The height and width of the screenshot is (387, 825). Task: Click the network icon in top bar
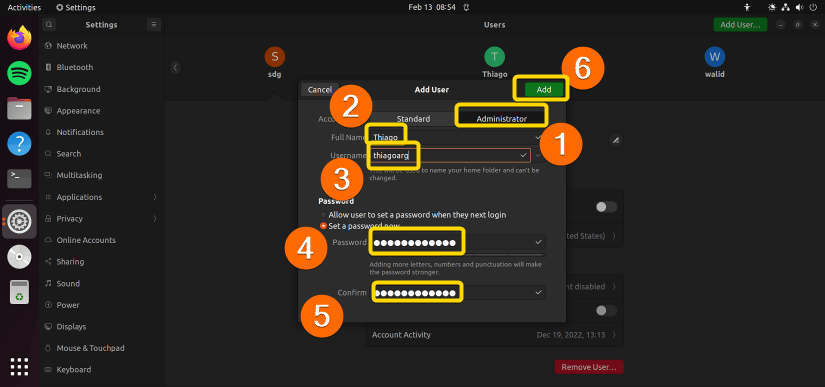(x=786, y=7)
